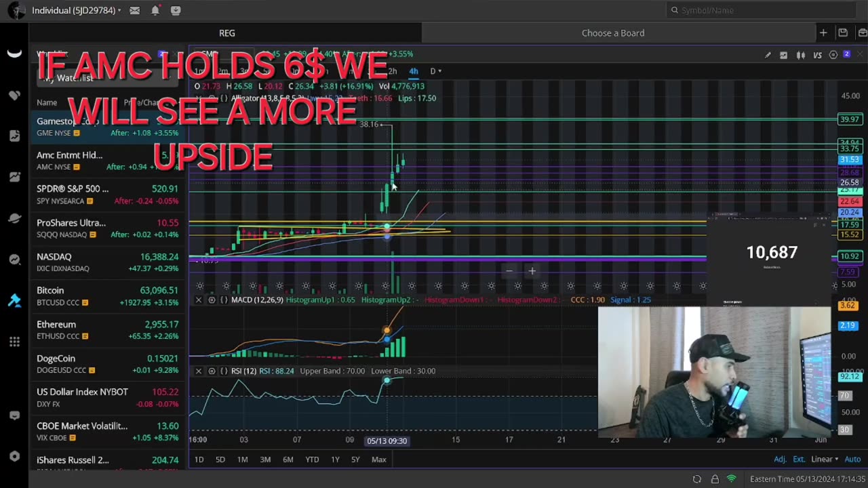This screenshot has height=488, width=868.
Task: Remove the RSI indicator with its X
Action: point(199,371)
